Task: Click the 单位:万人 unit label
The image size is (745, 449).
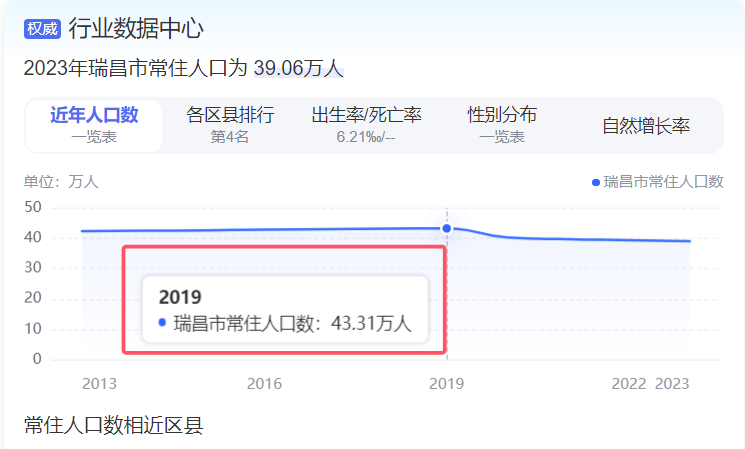Action: [x=61, y=182]
